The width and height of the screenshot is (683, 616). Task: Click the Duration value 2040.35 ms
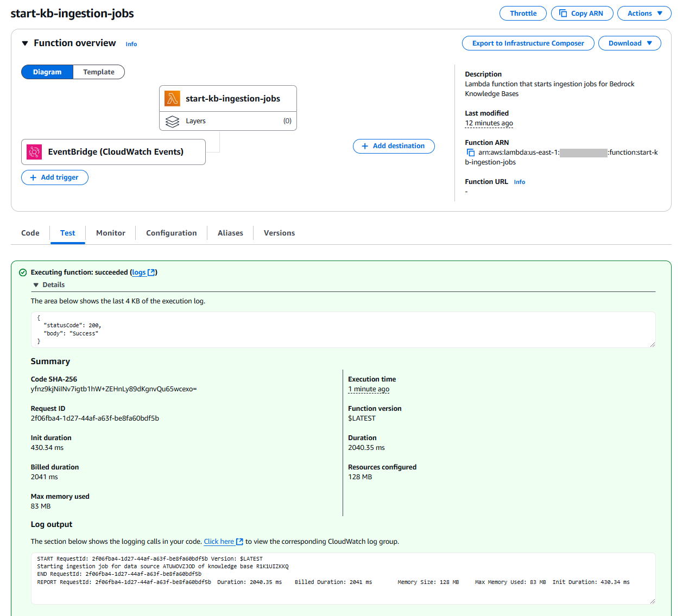coord(366,448)
